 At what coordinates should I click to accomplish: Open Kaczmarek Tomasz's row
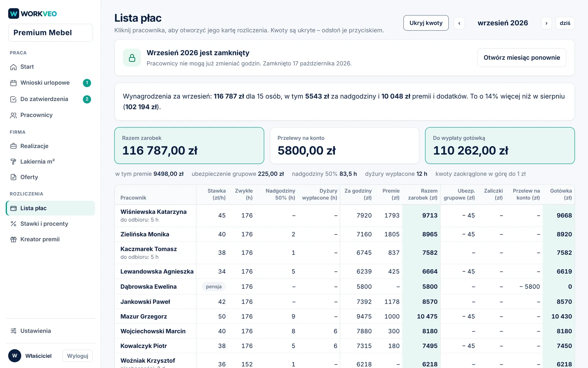coord(344,253)
